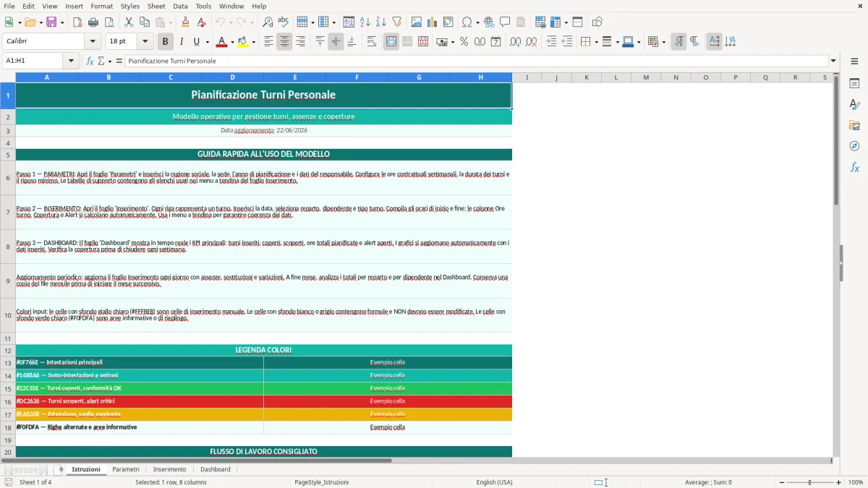Screen dimensions: 868x488
Task: Toggle Align Left
Action: (269, 42)
